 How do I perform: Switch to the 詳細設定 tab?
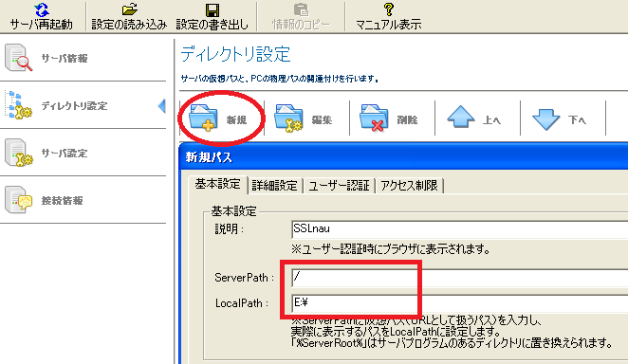coord(275,186)
